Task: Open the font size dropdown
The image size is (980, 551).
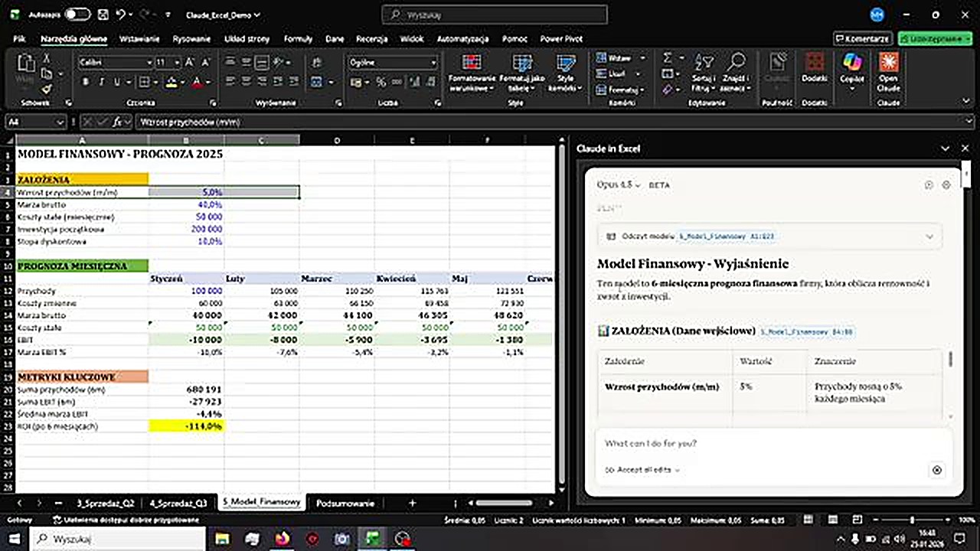Action: point(177,62)
